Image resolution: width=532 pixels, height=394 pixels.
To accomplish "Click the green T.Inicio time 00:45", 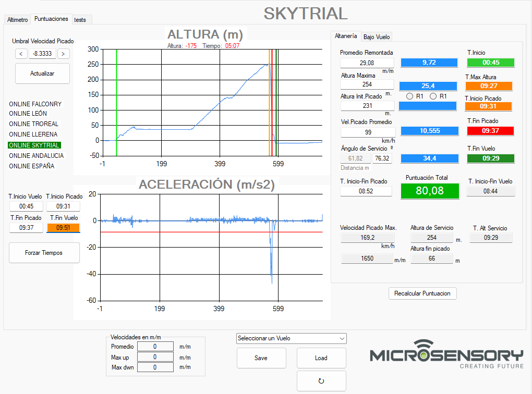I will click(x=491, y=63).
